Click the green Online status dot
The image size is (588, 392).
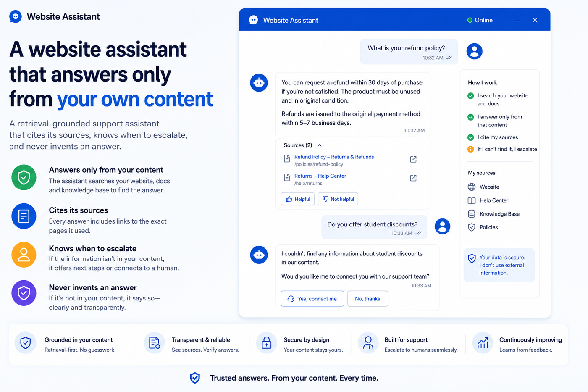470,20
